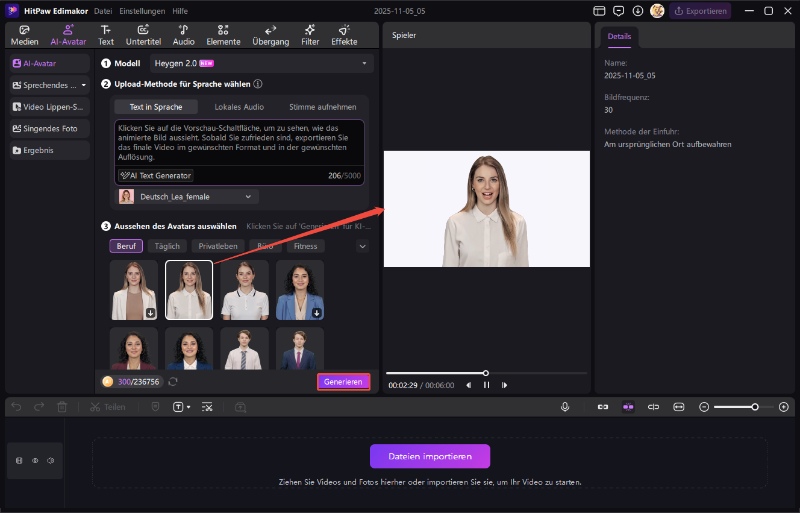This screenshot has width=800, height=513.
Task: Switch to Stimme aufnehmen tab
Action: point(322,107)
